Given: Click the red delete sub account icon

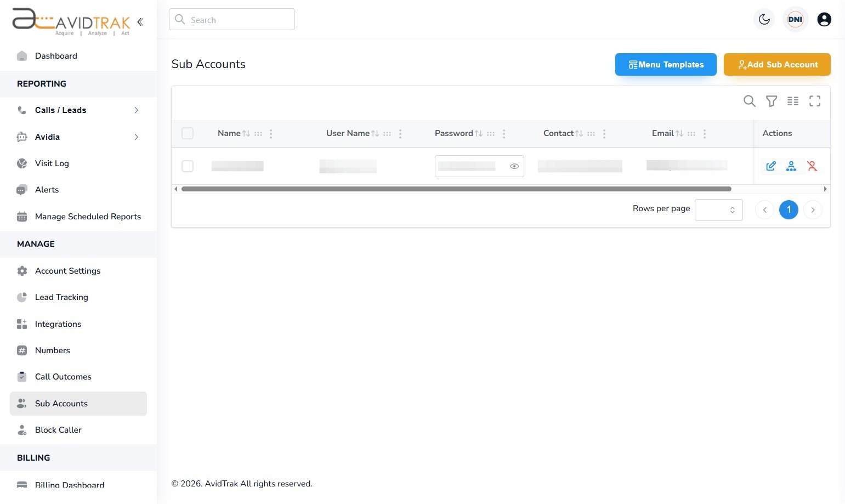Looking at the screenshot, I should pyautogui.click(x=812, y=166).
